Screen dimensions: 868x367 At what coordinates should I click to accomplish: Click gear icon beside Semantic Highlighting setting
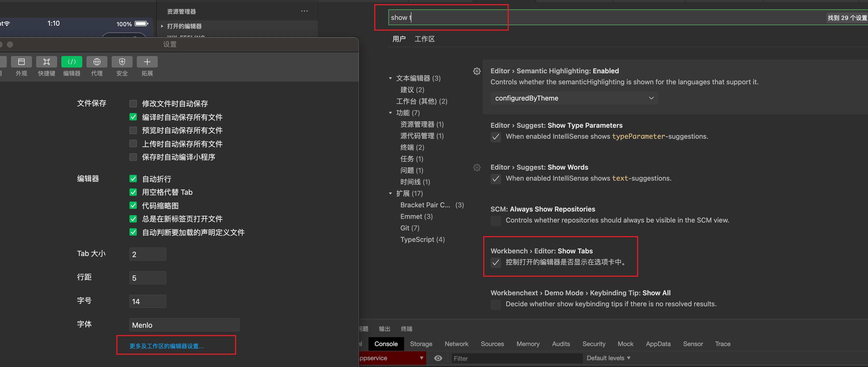click(x=476, y=71)
